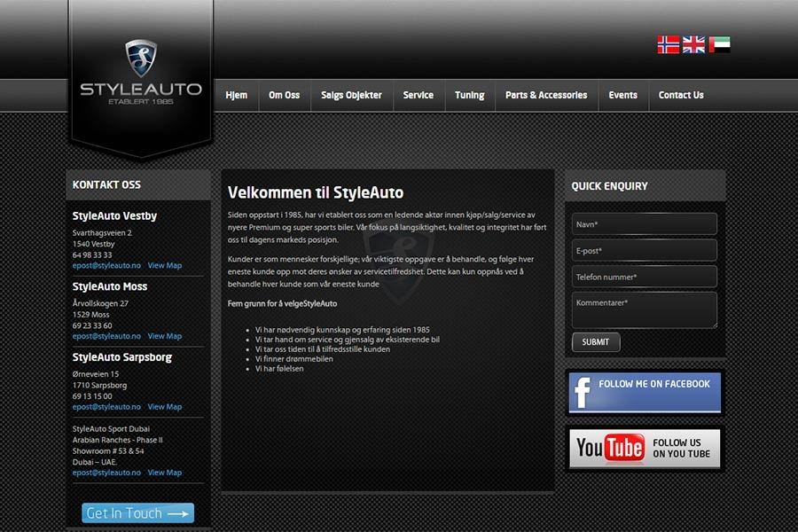Image resolution: width=798 pixels, height=532 pixels.
Task: Open the Events menu item
Action: coord(623,95)
